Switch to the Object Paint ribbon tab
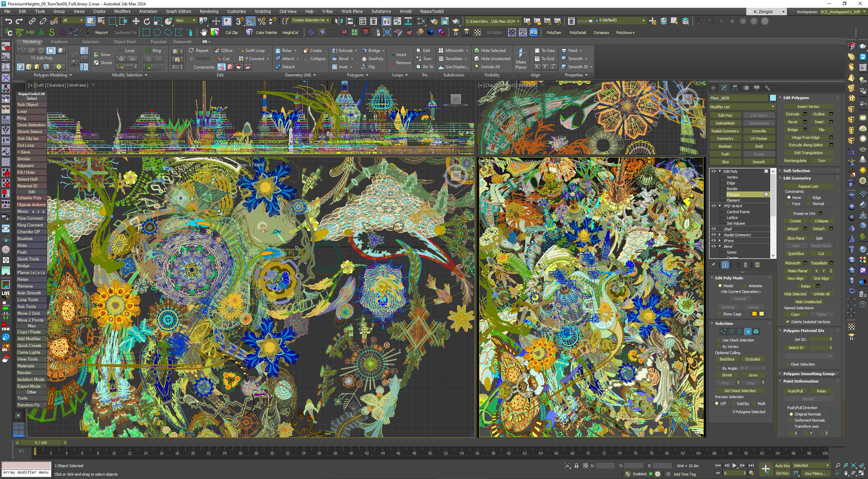 pos(125,42)
